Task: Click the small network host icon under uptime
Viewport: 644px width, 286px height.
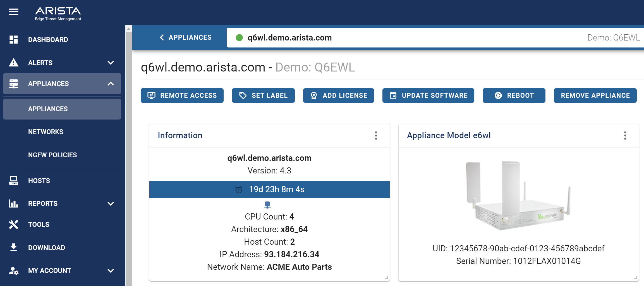Action: pos(267,205)
